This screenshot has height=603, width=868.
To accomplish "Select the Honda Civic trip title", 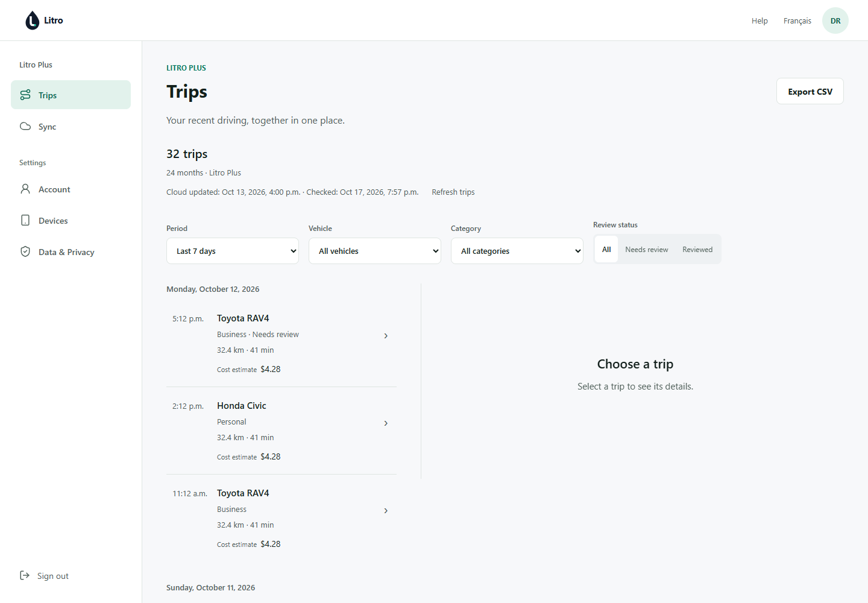I will coord(242,405).
